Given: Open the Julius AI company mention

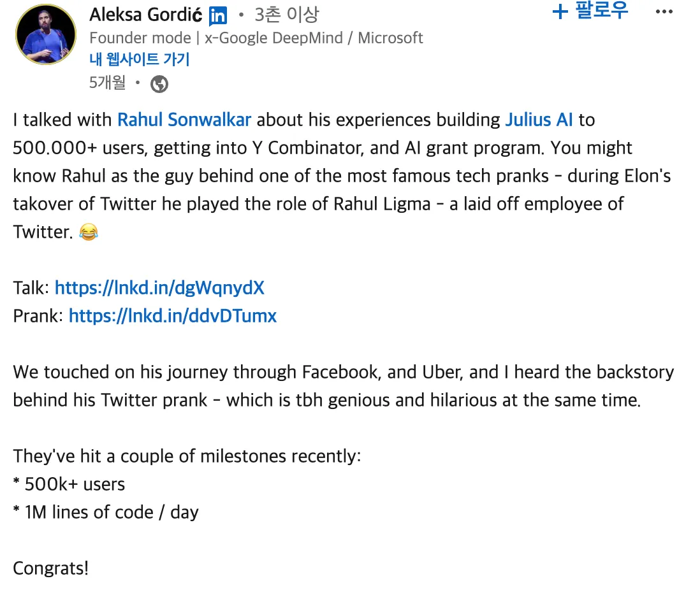Looking at the screenshot, I should pos(539,120).
